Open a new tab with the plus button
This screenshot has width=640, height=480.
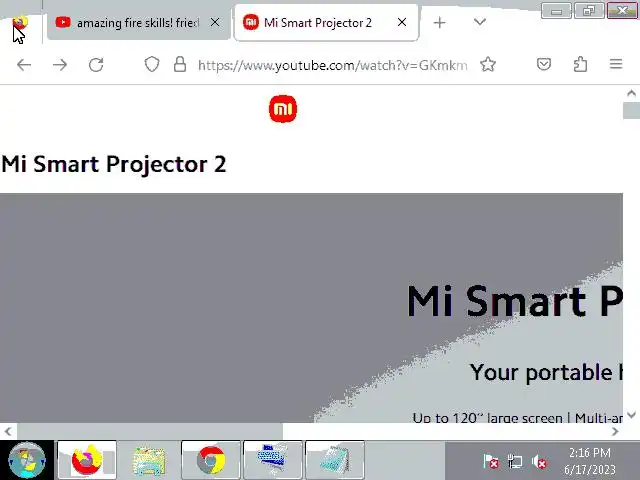tap(440, 22)
